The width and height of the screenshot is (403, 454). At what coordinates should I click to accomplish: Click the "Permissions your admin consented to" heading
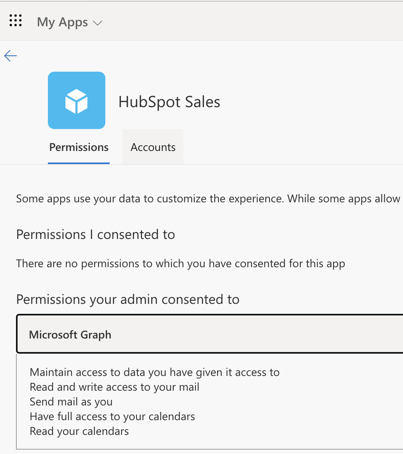click(128, 299)
